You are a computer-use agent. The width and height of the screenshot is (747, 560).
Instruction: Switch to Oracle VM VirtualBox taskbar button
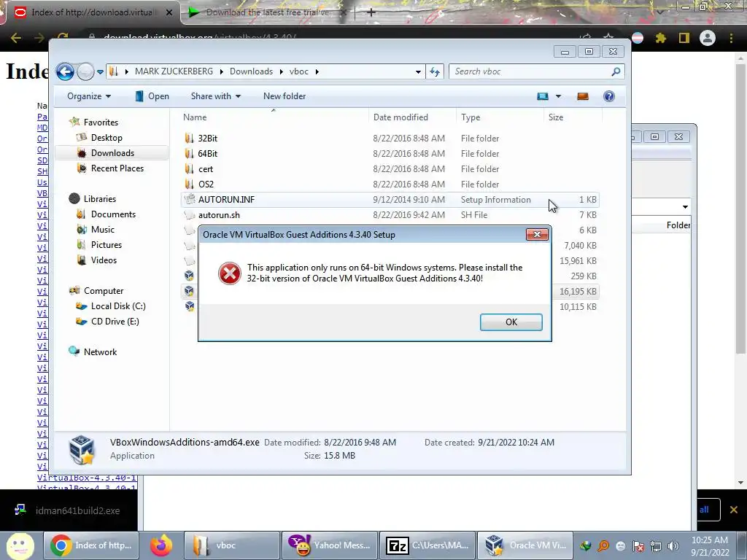(x=525, y=545)
